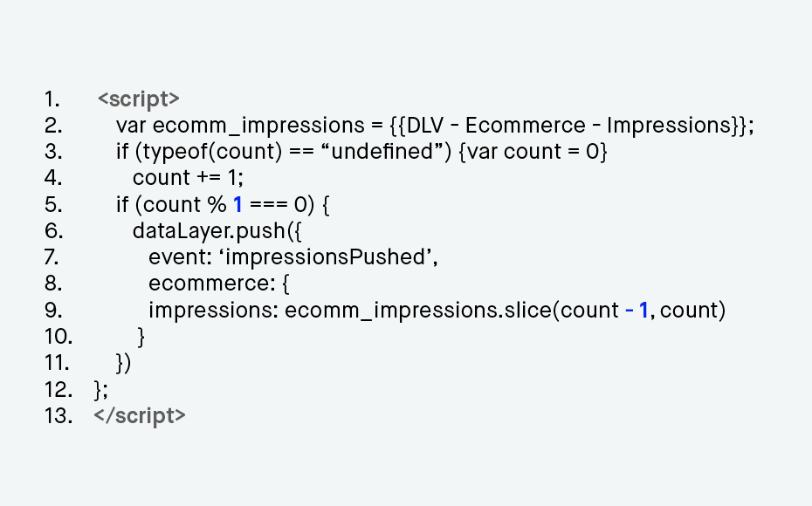Image resolution: width=812 pixels, height=506 pixels.
Task: Click the === 0 comparison on line 5
Action: tap(279, 204)
